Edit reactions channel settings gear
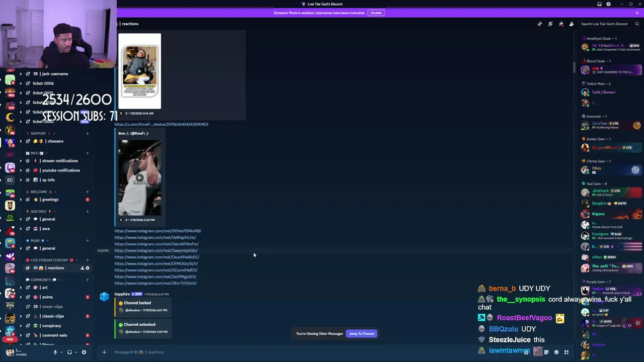This screenshot has width=644, height=362. pos(88,268)
